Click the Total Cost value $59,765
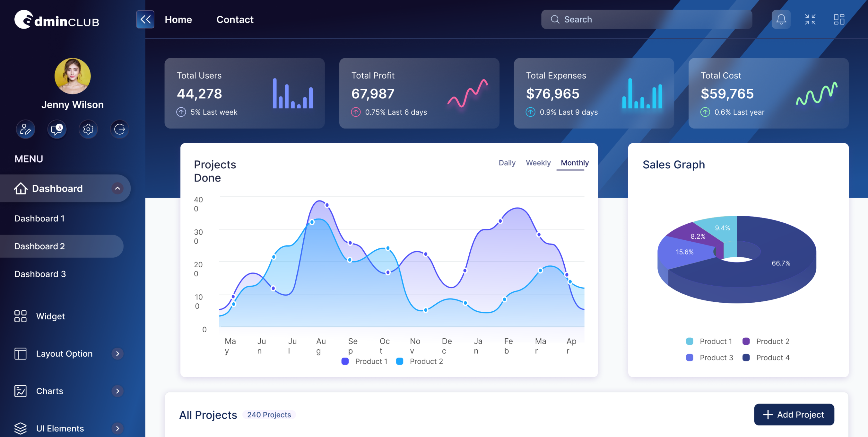 (x=727, y=94)
